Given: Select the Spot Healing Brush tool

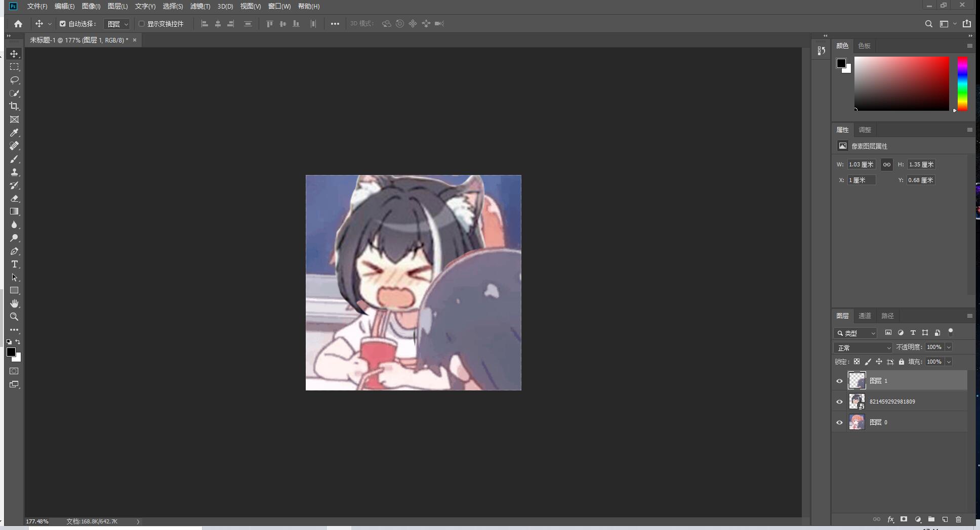Looking at the screenshot, I should [14, 146].
